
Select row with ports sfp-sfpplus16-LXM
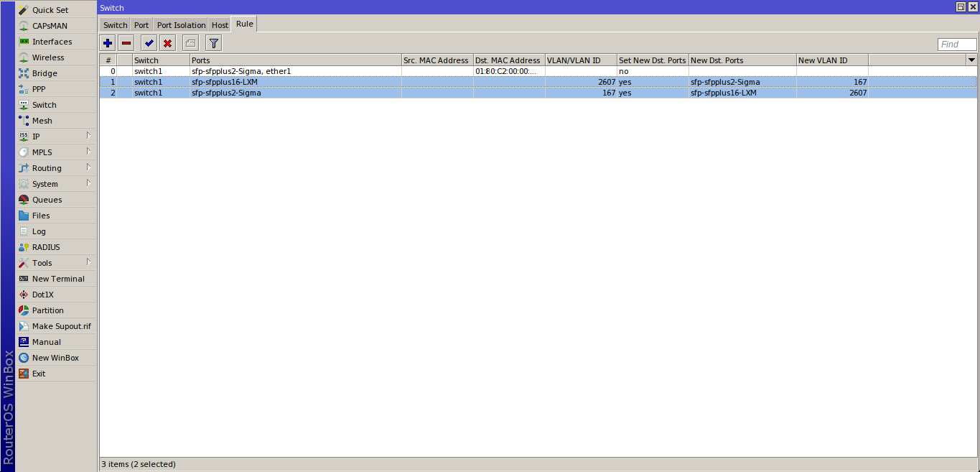click(538, 82)
